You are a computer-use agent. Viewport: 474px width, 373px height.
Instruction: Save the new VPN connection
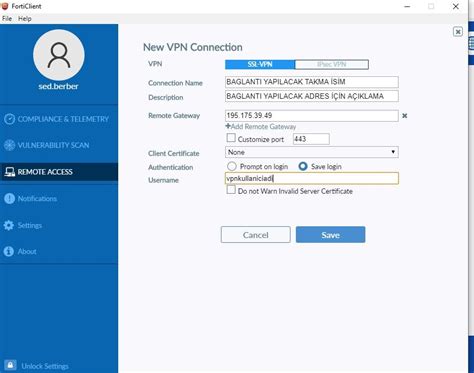pos(330,235)
